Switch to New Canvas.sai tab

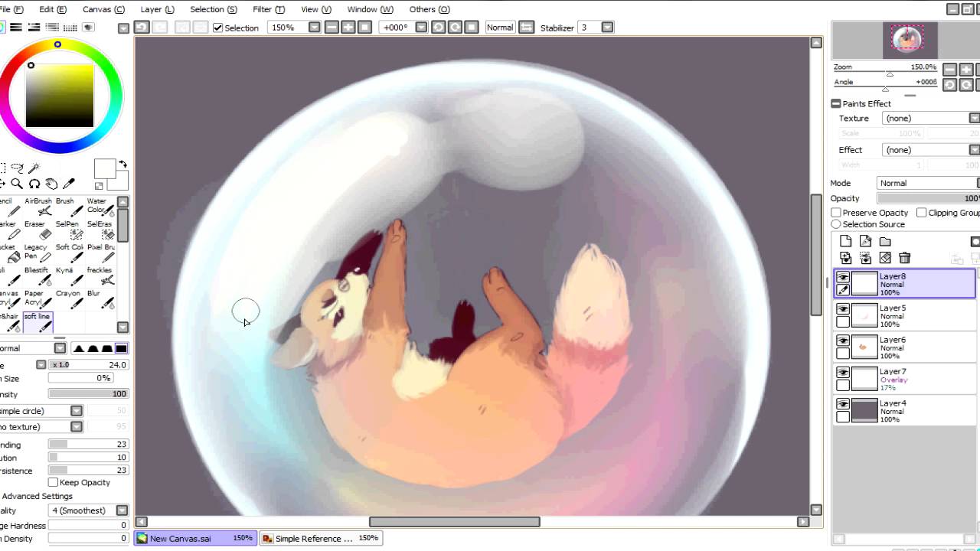tap(195, 539)
